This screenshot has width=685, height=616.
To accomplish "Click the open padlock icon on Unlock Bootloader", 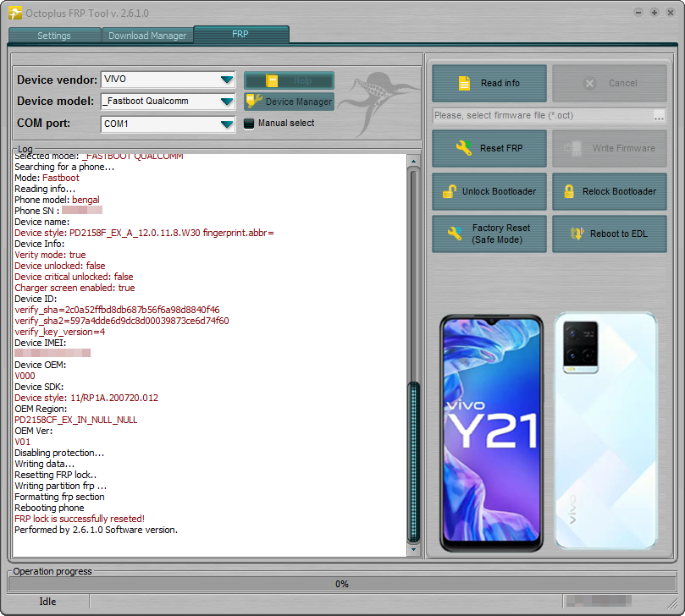I will point(450,191).
